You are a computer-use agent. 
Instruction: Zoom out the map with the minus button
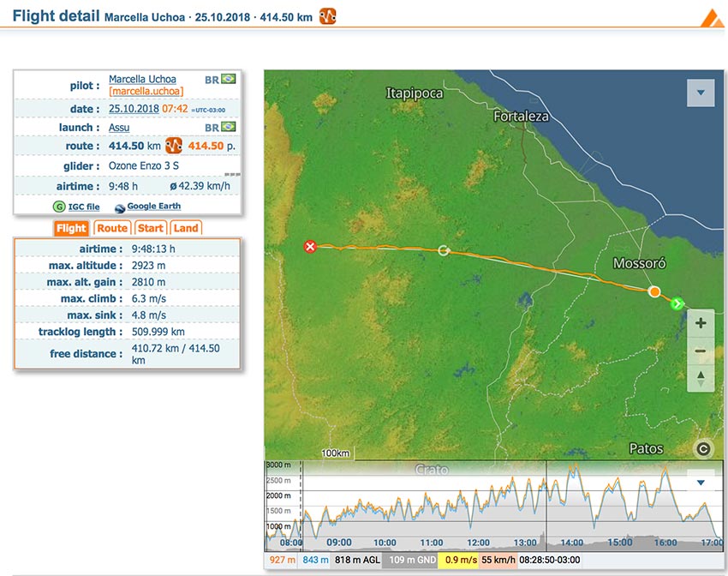[x=701, y=351]
